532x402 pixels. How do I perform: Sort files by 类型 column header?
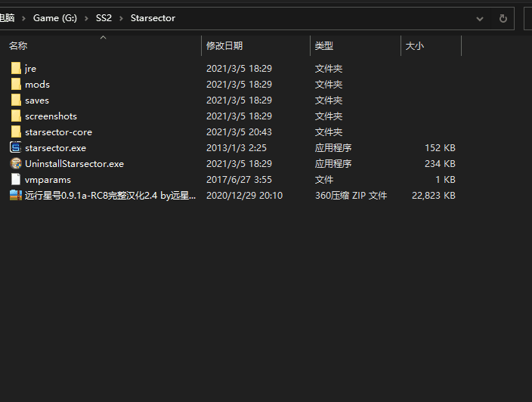[x=324, y=46]
